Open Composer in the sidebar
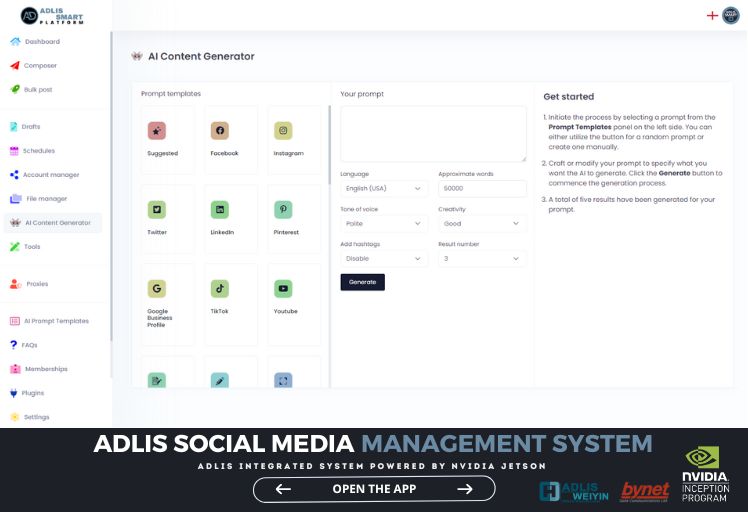The width and height of the screenshot is (748, 512). pos(40,65)
